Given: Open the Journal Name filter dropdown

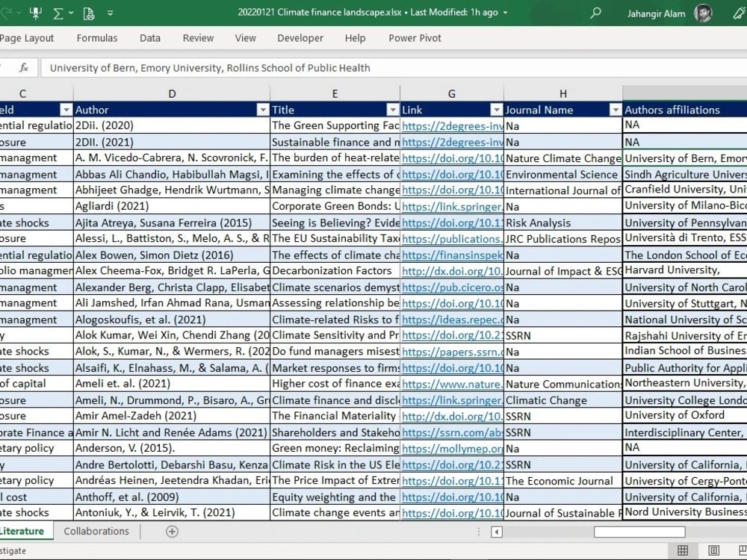Looking at the screenshot, I should tap(616, 110).
